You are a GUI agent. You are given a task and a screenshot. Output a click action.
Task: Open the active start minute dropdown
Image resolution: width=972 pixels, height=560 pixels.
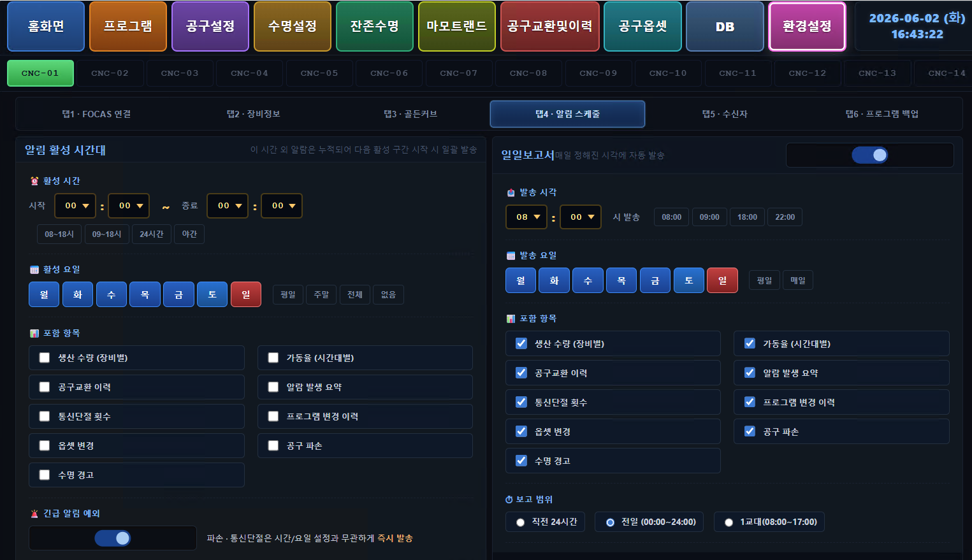pyautogui.click(x=129, y=206)
